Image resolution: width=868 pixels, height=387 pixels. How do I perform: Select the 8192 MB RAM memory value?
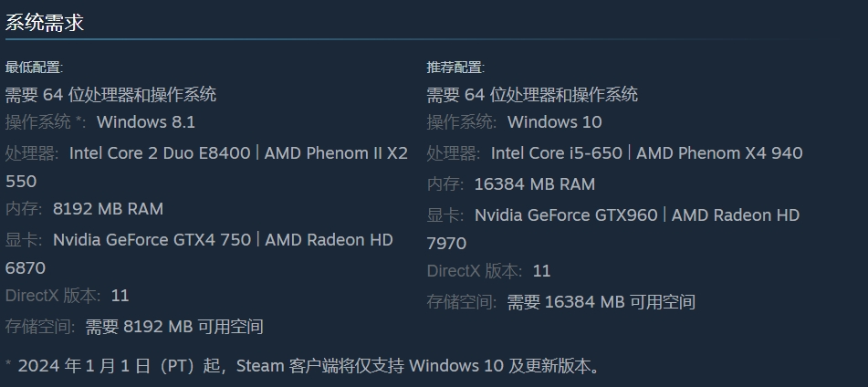coord(109,209)
